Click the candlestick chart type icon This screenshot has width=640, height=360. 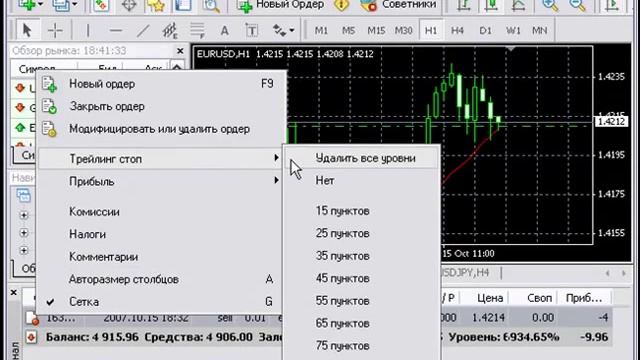click(x=491, y=5)
